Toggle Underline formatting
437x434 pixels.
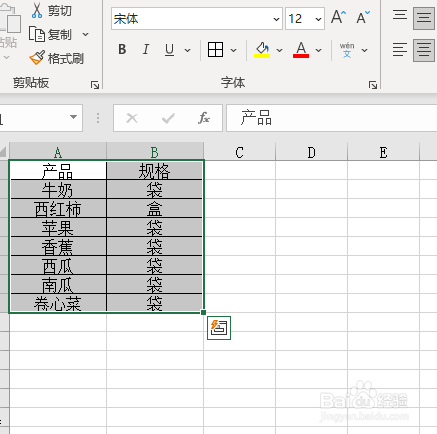(169, 50)
